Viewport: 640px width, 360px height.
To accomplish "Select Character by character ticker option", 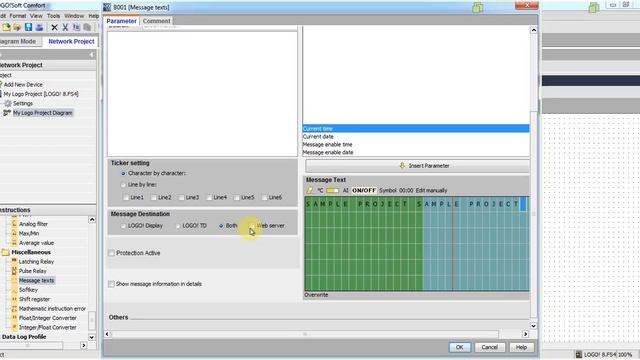I will [x=123, y=173].
